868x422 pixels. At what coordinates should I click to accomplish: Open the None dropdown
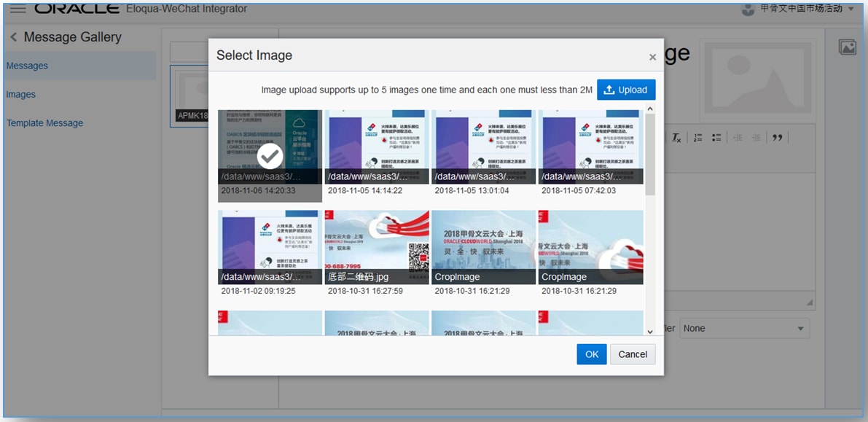point(744,329)
